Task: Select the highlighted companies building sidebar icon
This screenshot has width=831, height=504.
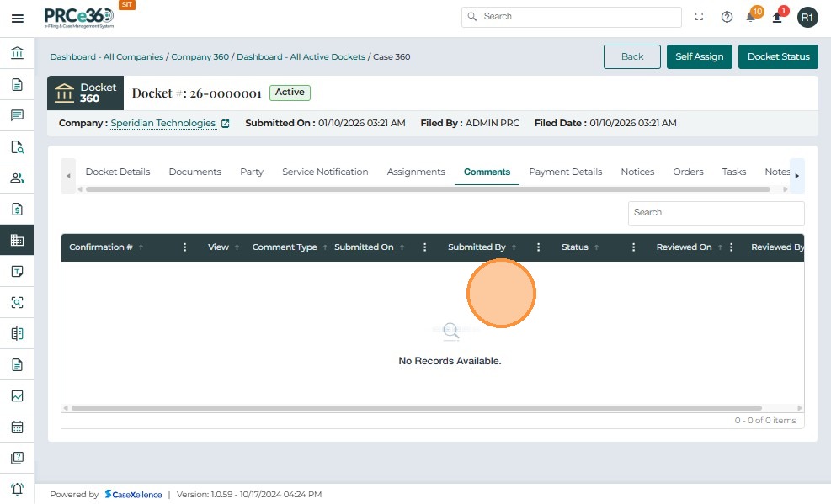Action: click(17, 240)
